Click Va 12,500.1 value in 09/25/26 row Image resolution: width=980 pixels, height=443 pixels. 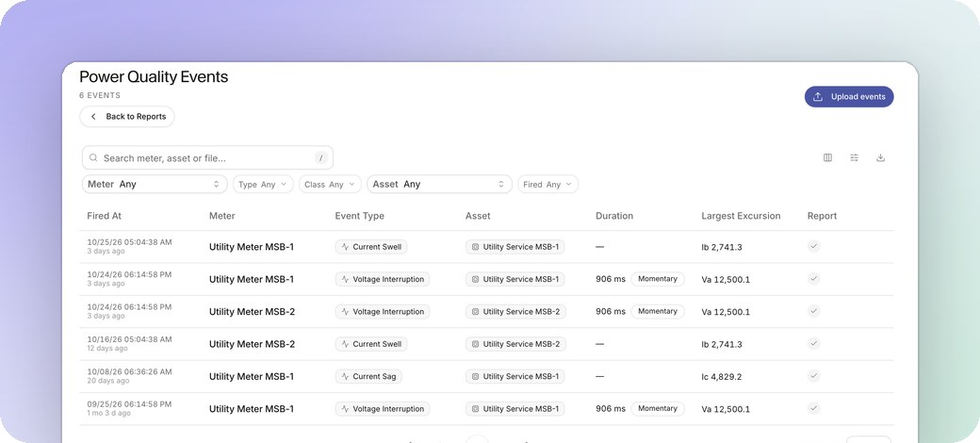pyautogui.click(x=726, y=410)
